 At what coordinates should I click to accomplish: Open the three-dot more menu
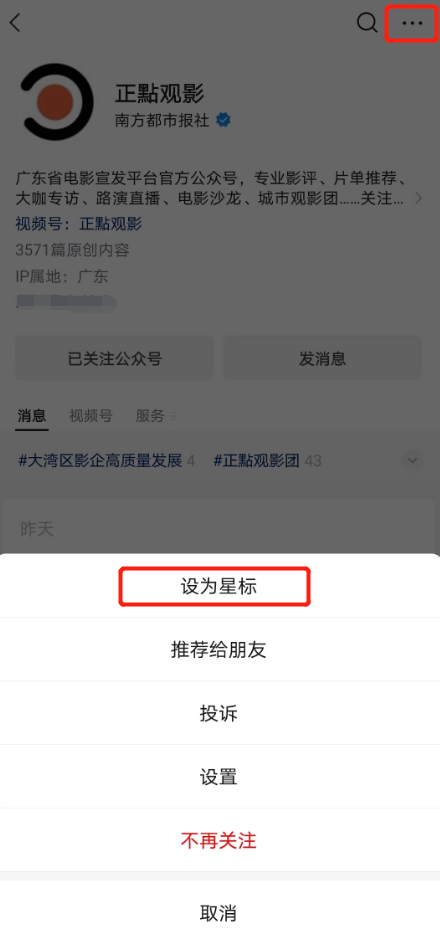click(412, 23)
